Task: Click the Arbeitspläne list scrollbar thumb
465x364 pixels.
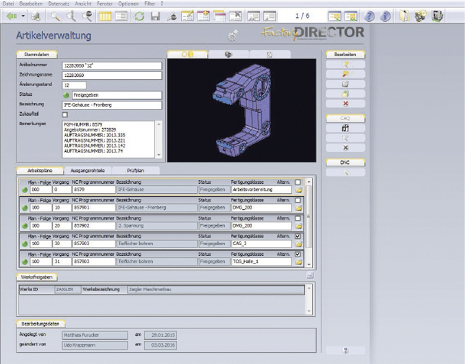Action: [x=309, y=217]
